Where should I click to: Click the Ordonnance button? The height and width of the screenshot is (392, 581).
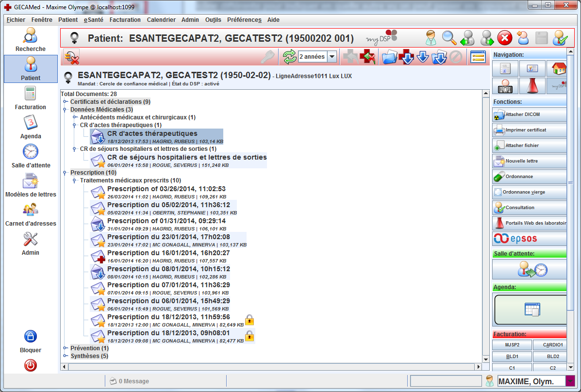point(529,177)
